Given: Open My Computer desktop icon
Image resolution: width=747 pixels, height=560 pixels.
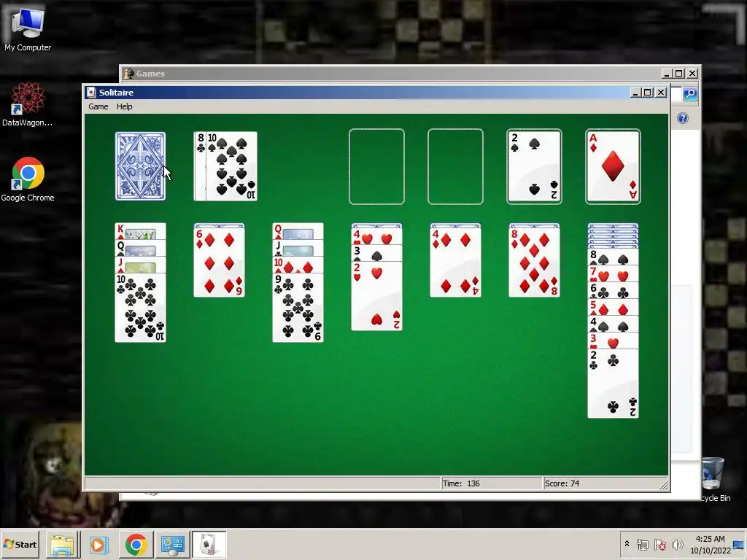Looking at the screenshot, I should pos(28,29).
